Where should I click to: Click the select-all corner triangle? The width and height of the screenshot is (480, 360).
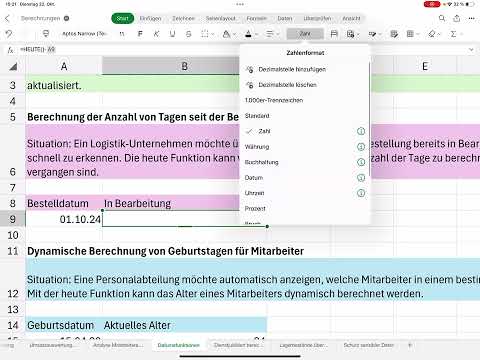[13, 66]
